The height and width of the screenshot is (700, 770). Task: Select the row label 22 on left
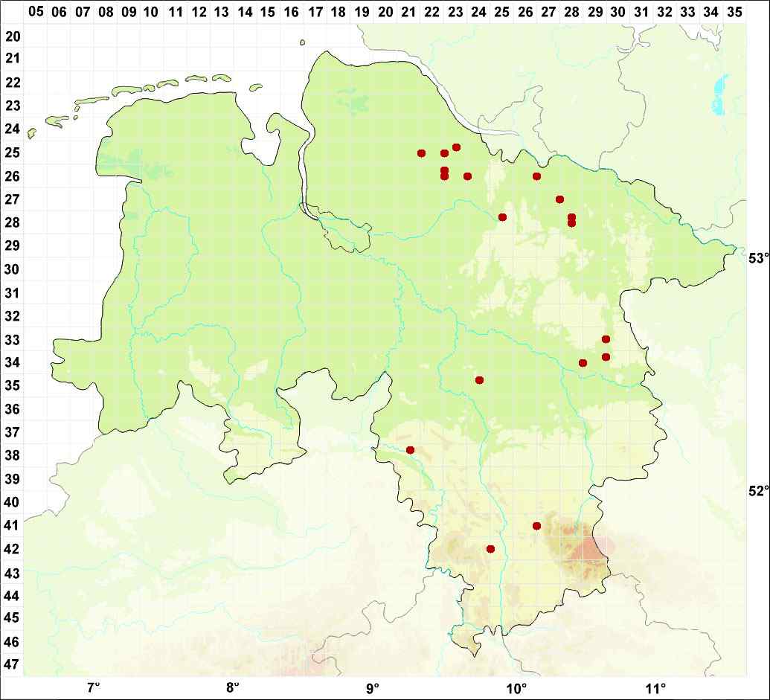[13, 83]
